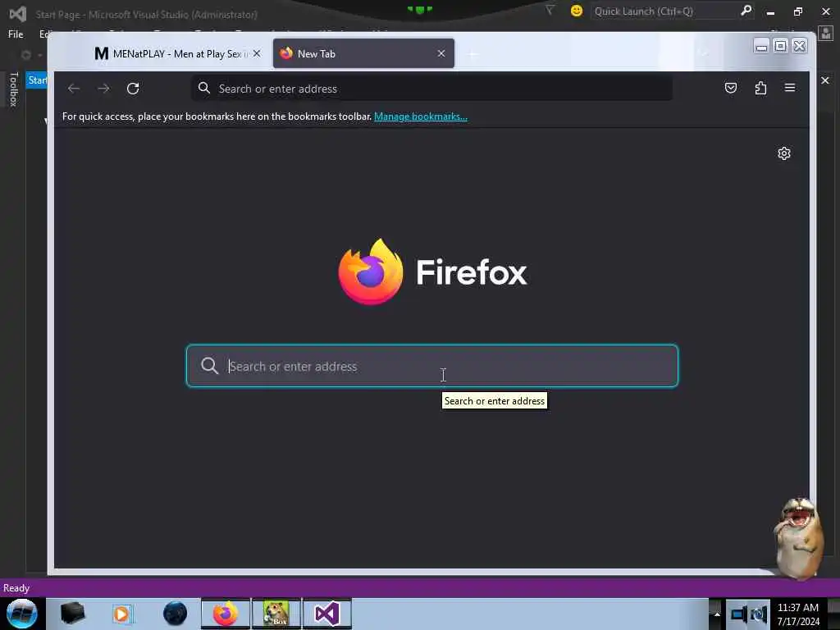Image resolution: width=840 pixels, height=630 pixels.
Task: Open the network tray icon
Action: coord(738,614)
